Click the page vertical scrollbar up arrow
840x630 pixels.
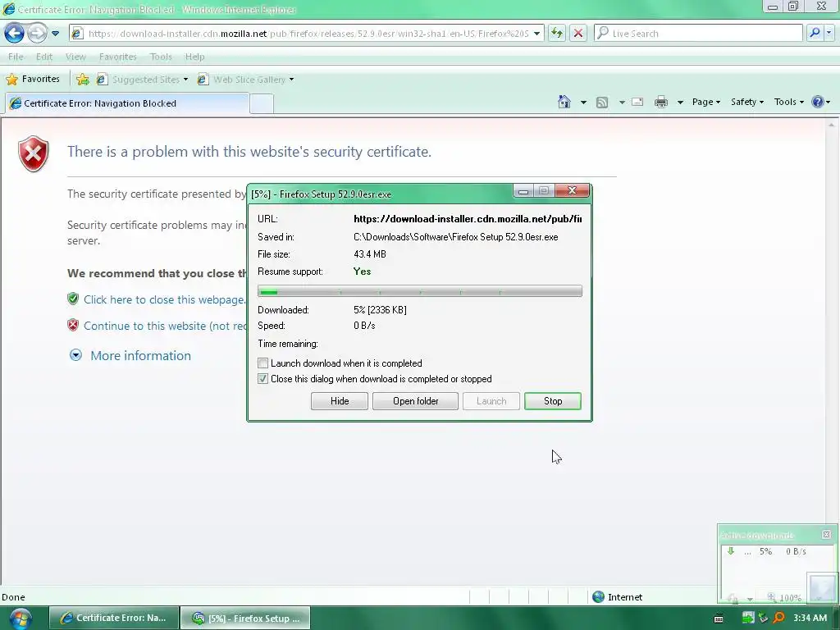coord(832,125)
